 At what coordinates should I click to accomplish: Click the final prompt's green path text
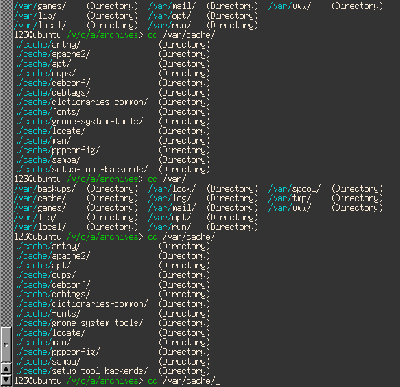105,381
